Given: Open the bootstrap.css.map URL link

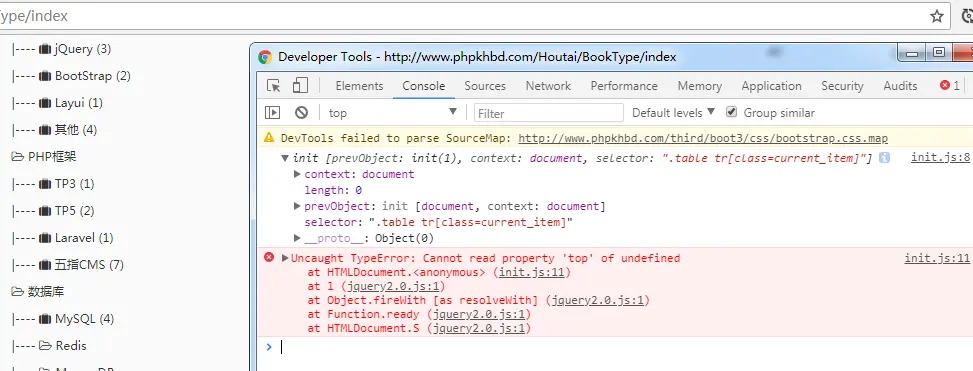Looking at the screenshot, I should pyautogui.click(x=703, y=138).
